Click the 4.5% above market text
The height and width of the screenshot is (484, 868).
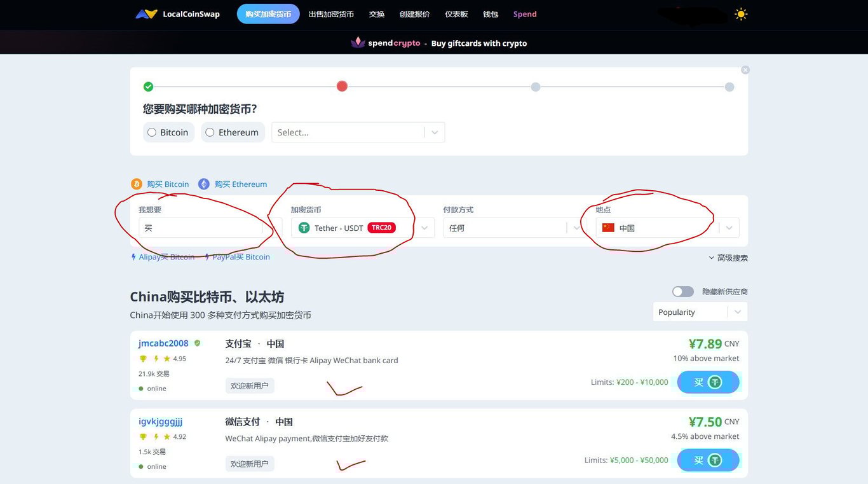click(705, 437)
